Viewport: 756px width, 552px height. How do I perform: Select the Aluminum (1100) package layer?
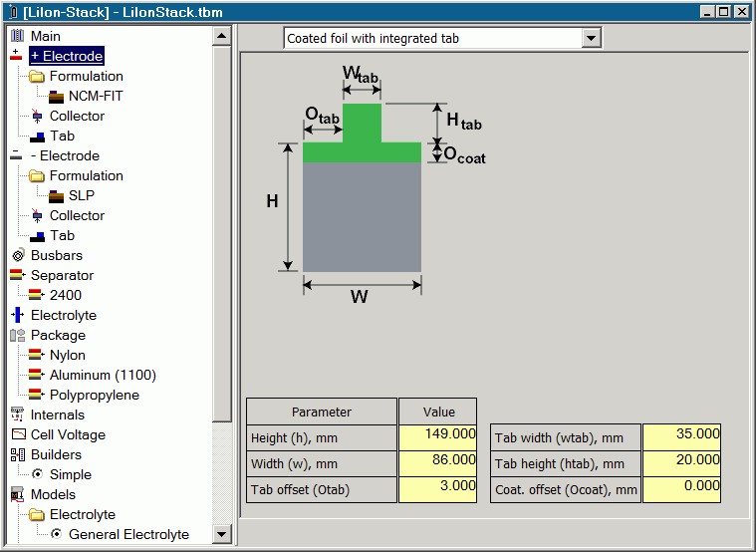click(x=103, y=375)
